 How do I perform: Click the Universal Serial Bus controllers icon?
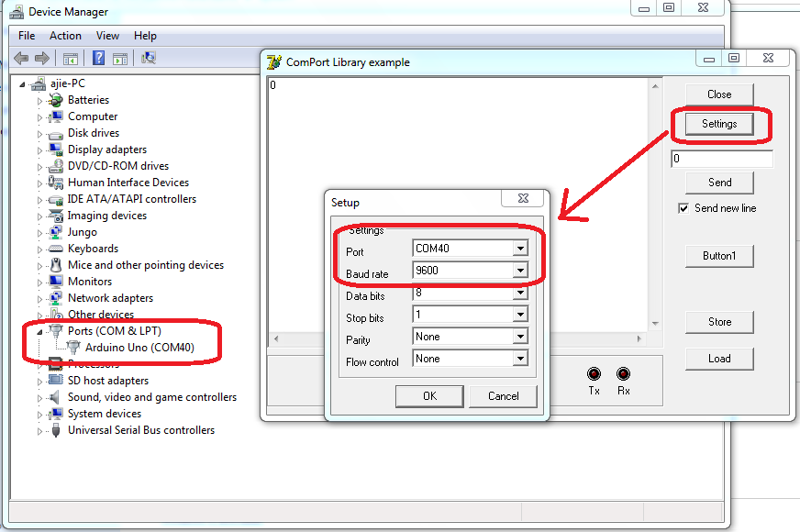click(x=56, y=430)
